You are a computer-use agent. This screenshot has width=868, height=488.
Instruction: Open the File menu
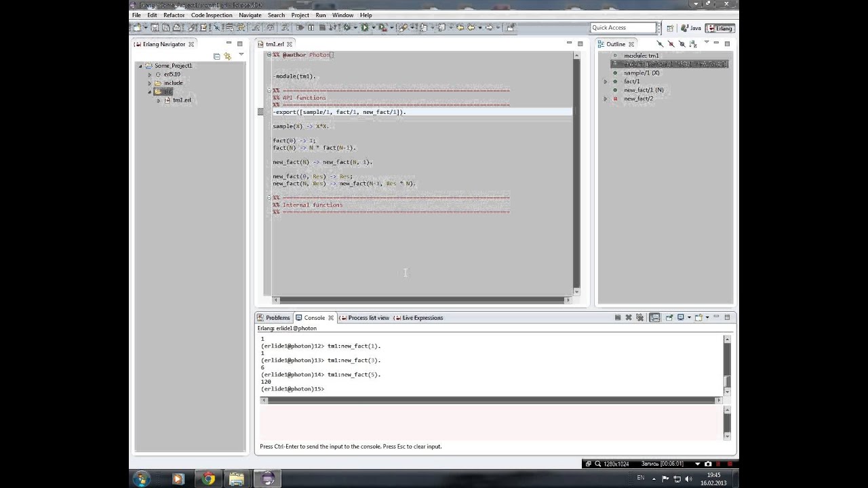coord(136,15)
